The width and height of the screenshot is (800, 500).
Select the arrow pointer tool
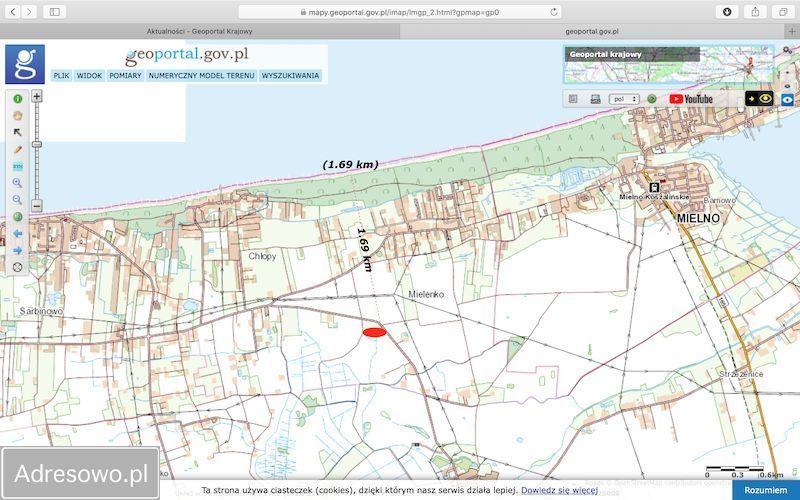coord(17,132)
